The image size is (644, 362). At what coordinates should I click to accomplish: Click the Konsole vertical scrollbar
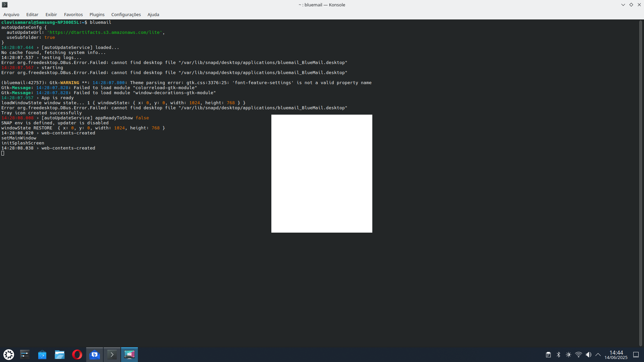tap(640, 183)
